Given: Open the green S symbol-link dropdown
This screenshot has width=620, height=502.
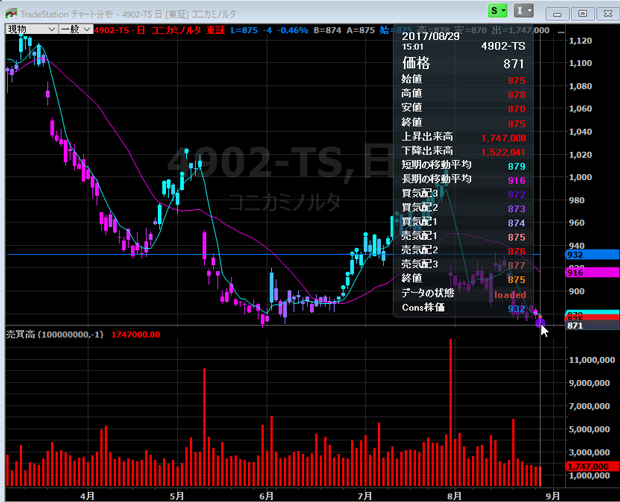Looking at the screenshot, I should pos(497,11).
